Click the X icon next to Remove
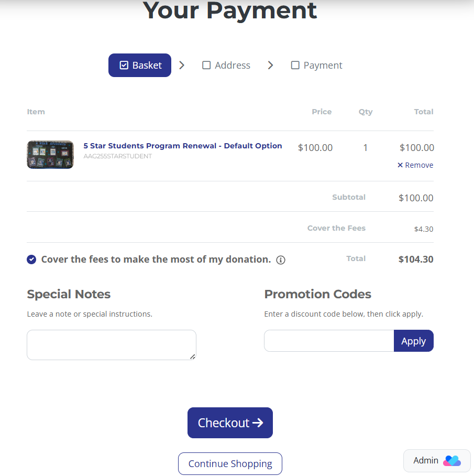Viewport: 474px width, 476px height. coord(400,165)
